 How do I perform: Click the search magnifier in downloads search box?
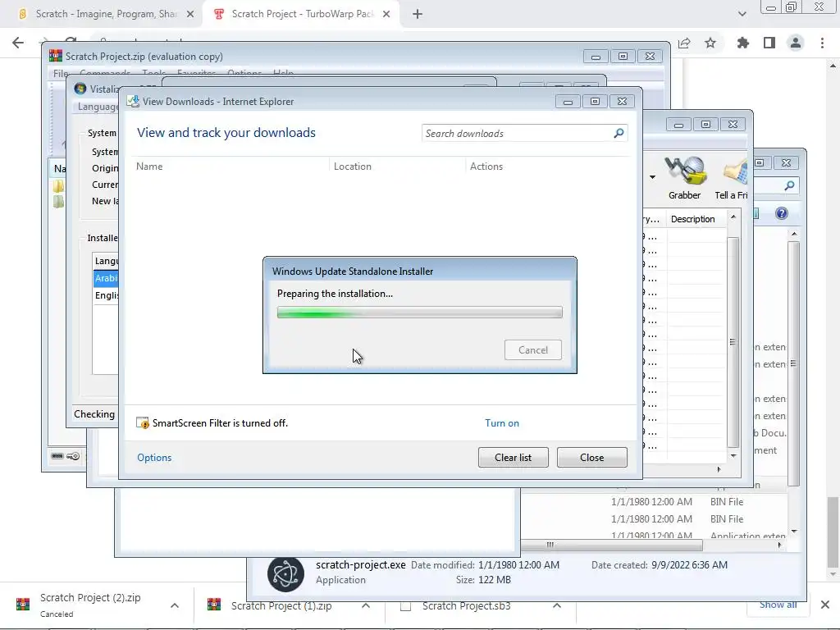[x=619, y=133]
